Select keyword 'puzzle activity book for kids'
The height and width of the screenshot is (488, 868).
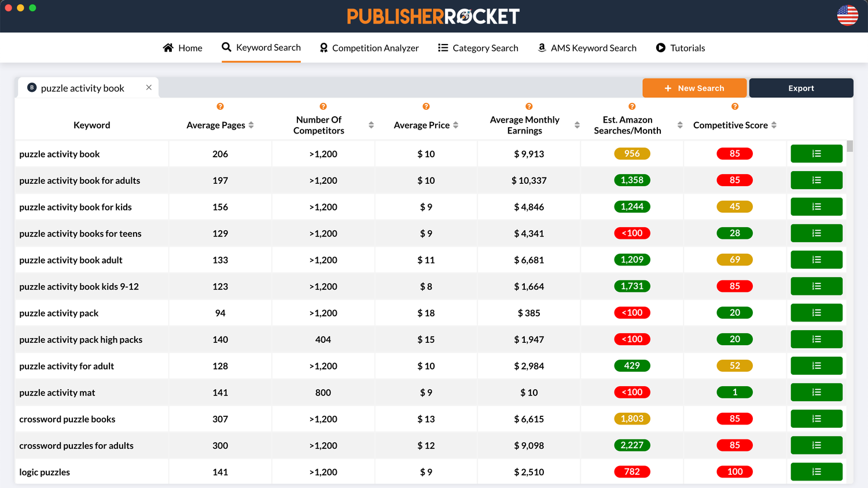pyautogui.click(x=75, y=207)
